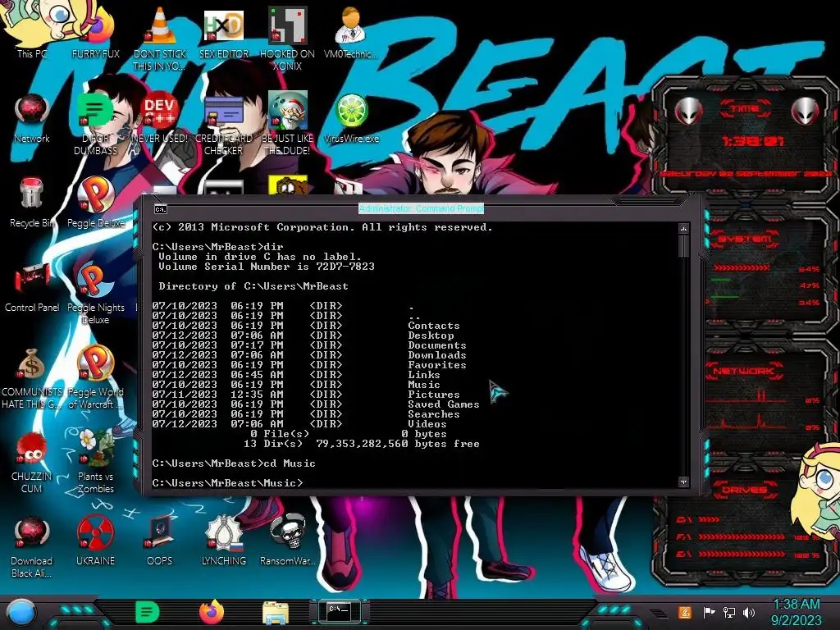
Task: Click the DRIVES widget header
Action: pos(744,490)
